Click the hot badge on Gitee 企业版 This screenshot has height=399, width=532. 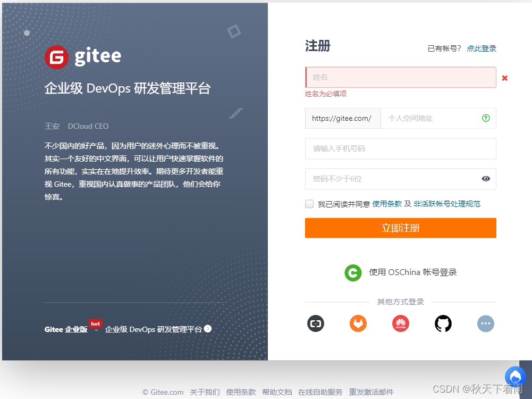click(95, 323)
